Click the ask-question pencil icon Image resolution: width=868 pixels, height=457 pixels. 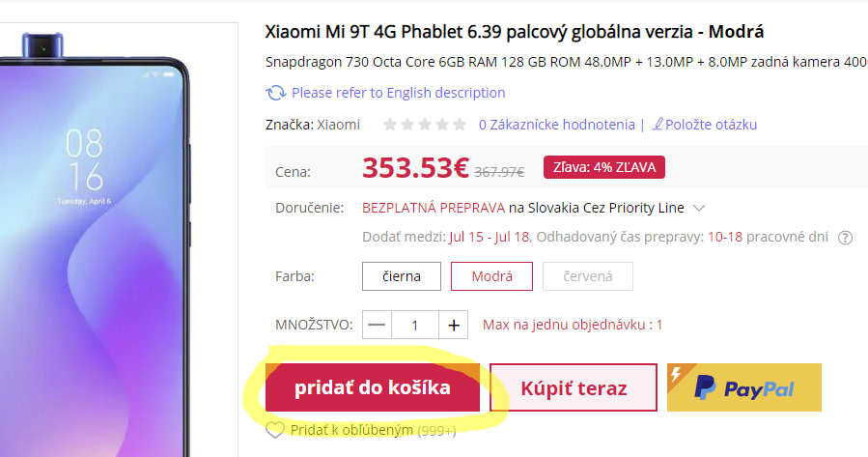tap(658, 125)
